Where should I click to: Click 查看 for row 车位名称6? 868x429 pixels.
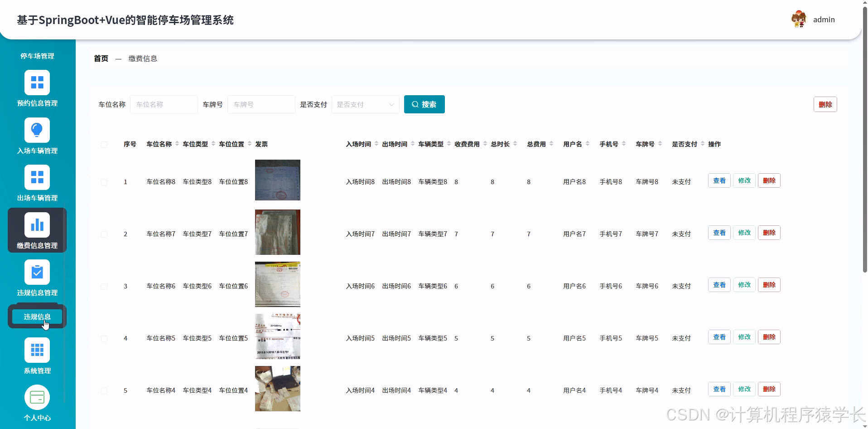[x=719, y=285]
